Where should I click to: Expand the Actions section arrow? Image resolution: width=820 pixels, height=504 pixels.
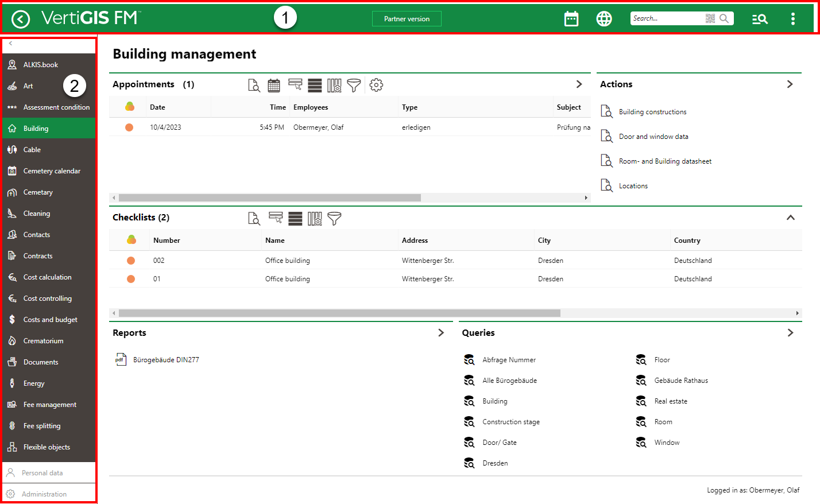point(790,84)
